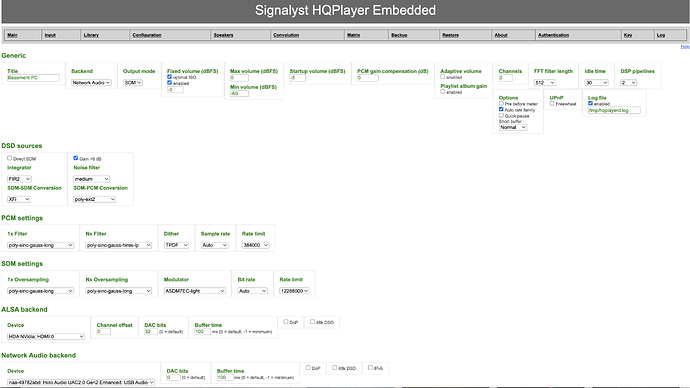Open the Sample rate dropdown
The height and width of the screenshot is (388, 690).
[x=215, y=245]
